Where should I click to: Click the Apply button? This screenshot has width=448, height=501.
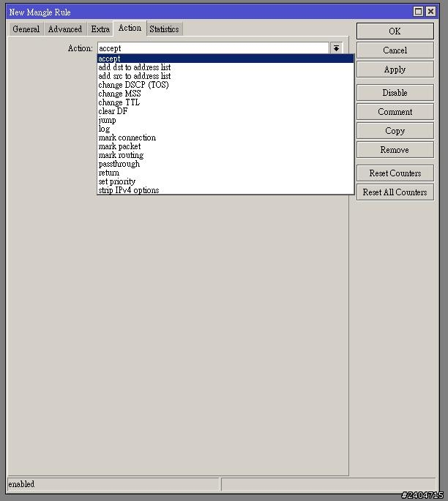(395, 69)
